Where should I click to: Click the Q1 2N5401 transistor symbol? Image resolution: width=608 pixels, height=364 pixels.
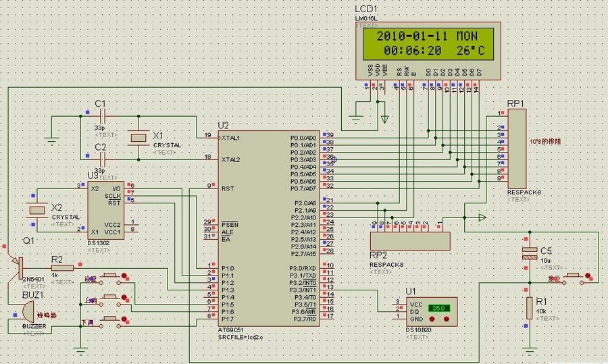pyautogui.click(x=19, y=266)
